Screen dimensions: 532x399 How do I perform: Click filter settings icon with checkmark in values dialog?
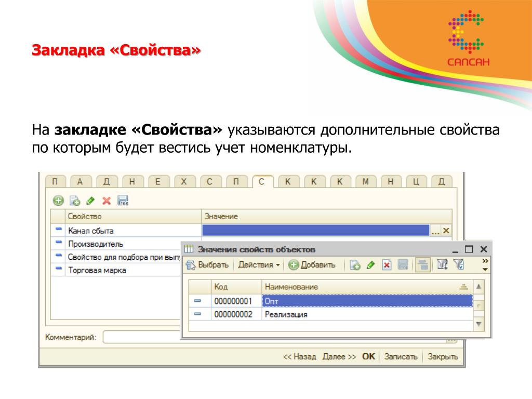459,264
